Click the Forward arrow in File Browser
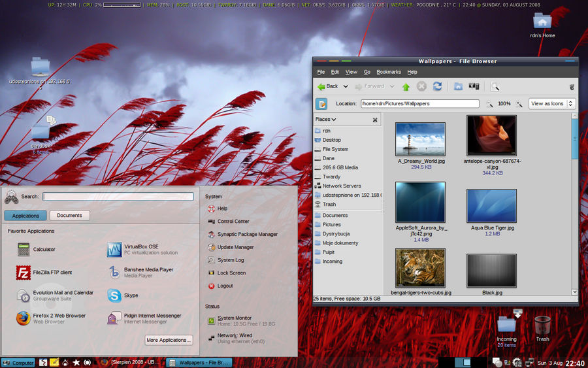Screen dimensions: 588x368 coord(370,86)
